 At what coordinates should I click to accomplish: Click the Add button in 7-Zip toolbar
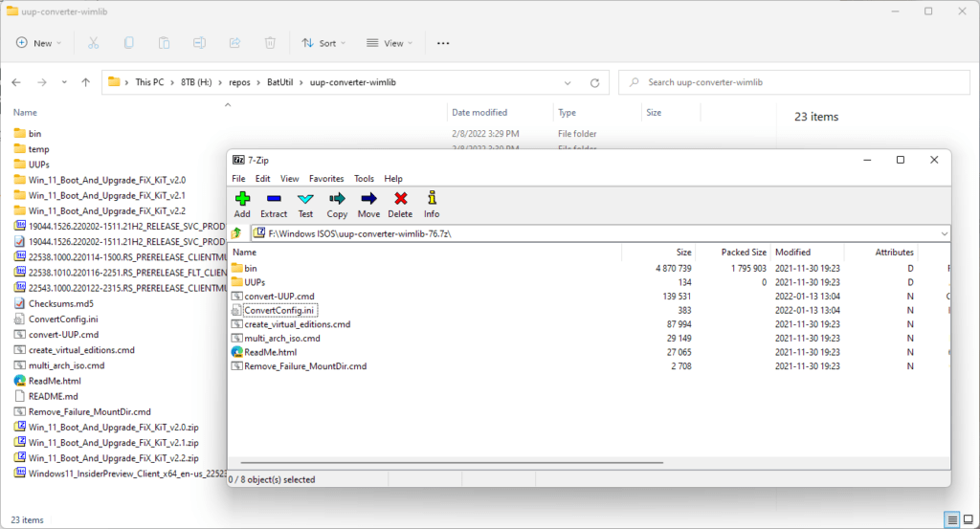click(x=242, y=204)
